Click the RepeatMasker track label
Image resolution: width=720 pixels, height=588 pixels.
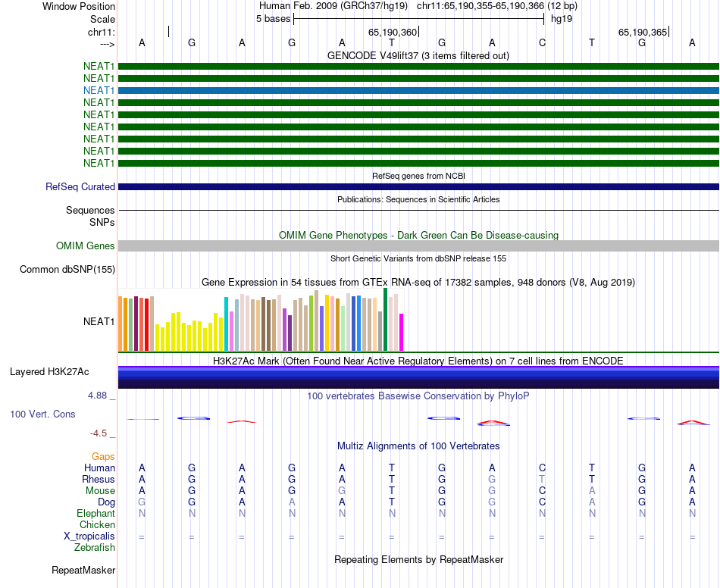83,570
